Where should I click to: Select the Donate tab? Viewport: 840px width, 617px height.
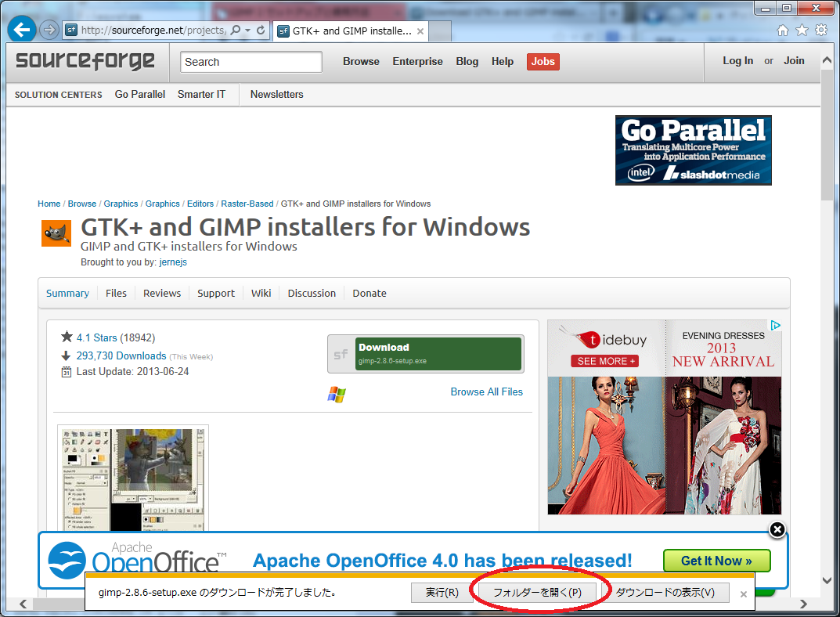[370, 294]
